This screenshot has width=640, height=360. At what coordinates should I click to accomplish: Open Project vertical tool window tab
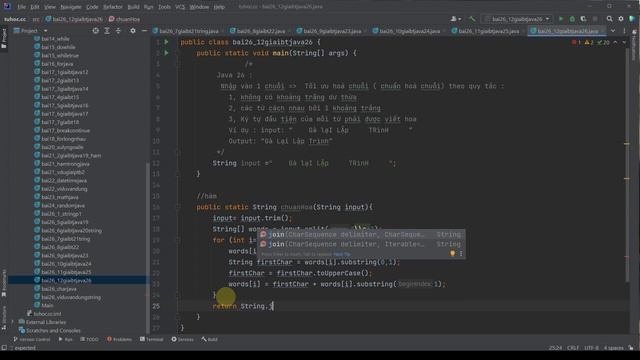[x=4, y=38]
